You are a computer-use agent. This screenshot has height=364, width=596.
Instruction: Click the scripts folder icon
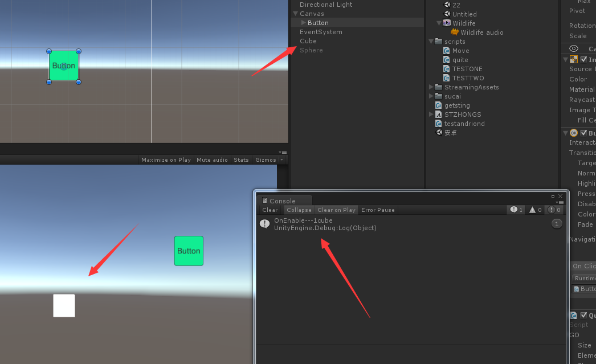pyautogui.click(x=438, y=42)
